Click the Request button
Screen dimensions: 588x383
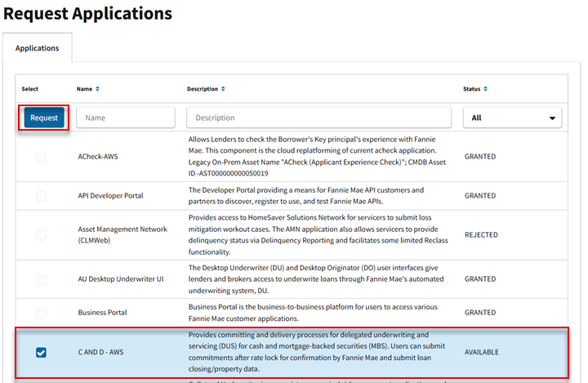[x=44, y=118]
